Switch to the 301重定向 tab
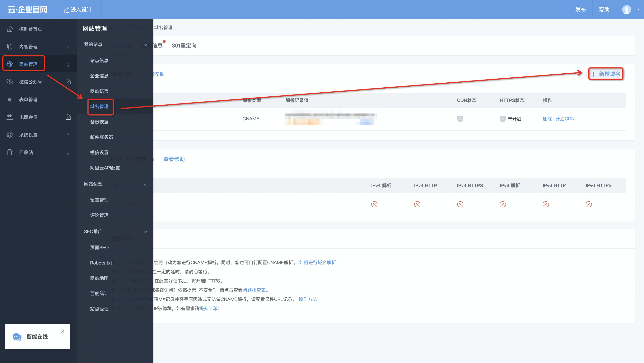This screenshot has width=644, height=363. pos(184,46)
